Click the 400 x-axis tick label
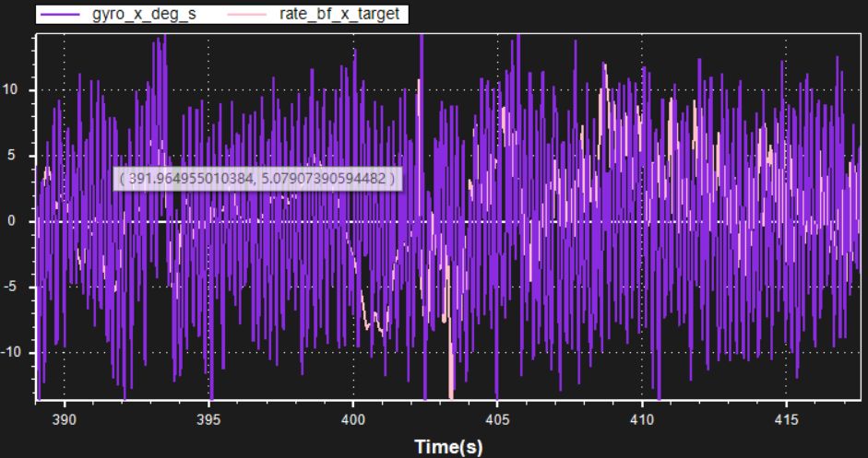The height and width of the screenshot is (458, 868). [353, 420]
